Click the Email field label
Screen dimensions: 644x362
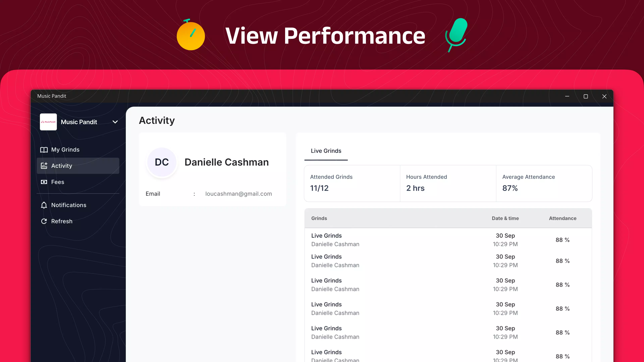tap(153, 194)
